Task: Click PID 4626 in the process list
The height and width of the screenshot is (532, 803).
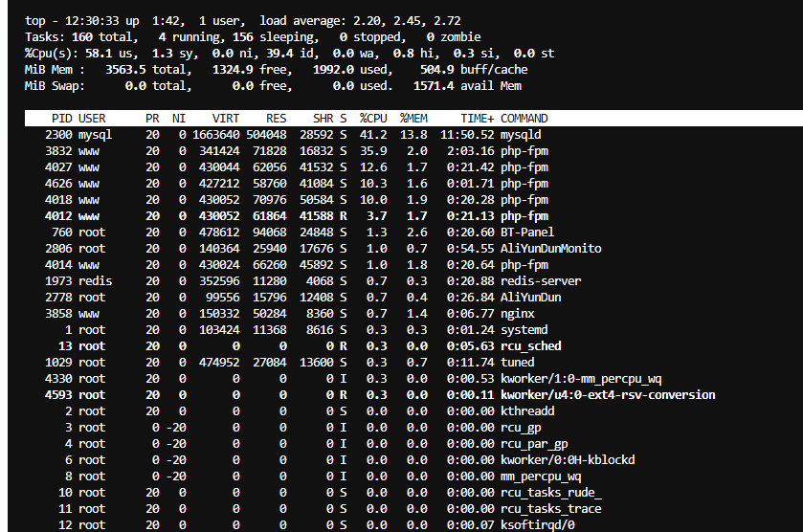Action: (x=58, y=184)
